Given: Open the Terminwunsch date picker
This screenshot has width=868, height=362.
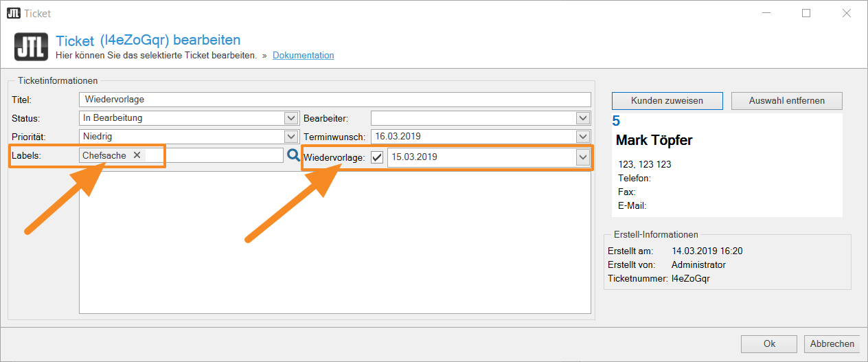Looking at the screenshot, I should pyautogui.click(x=583, y=136).
